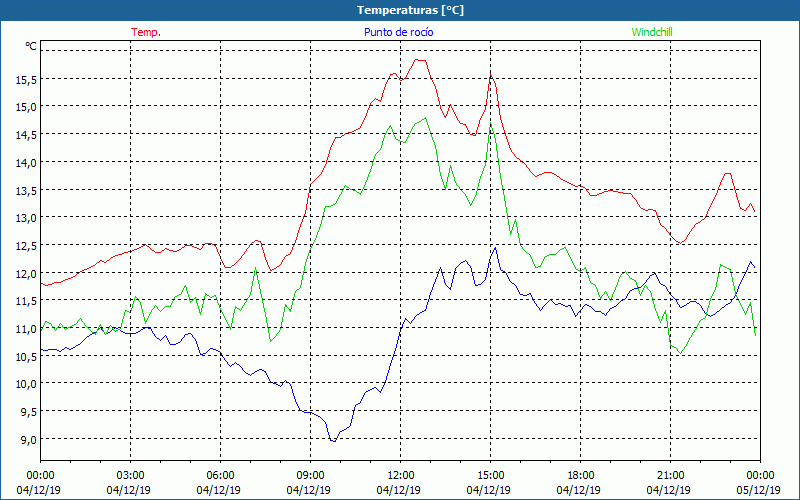800x500 pixels.
Task: Click the 05/12/19 date label
Action: [758, 490]
